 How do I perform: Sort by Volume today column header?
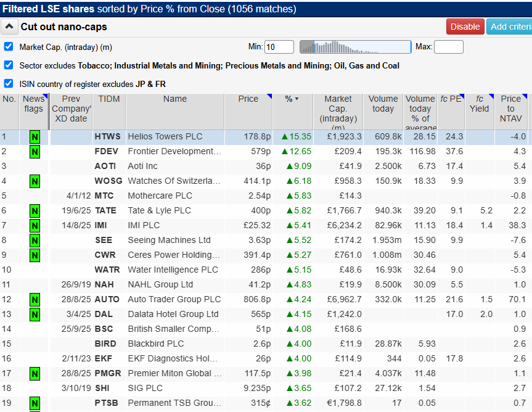pos(383,111)
